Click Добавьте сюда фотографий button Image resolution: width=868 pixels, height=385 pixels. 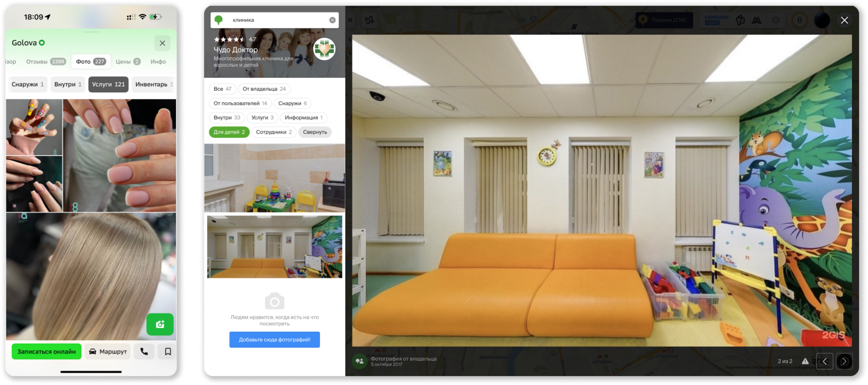[275, 340]
